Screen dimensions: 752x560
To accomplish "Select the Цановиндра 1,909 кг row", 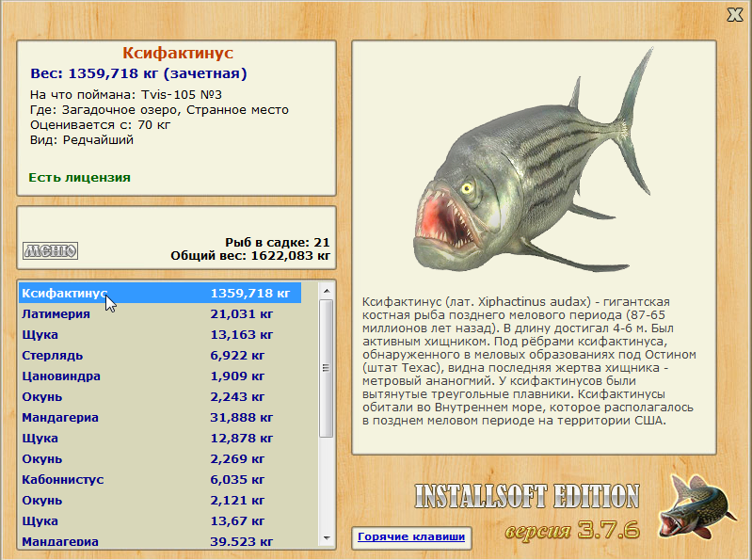I will click(160, 376).
